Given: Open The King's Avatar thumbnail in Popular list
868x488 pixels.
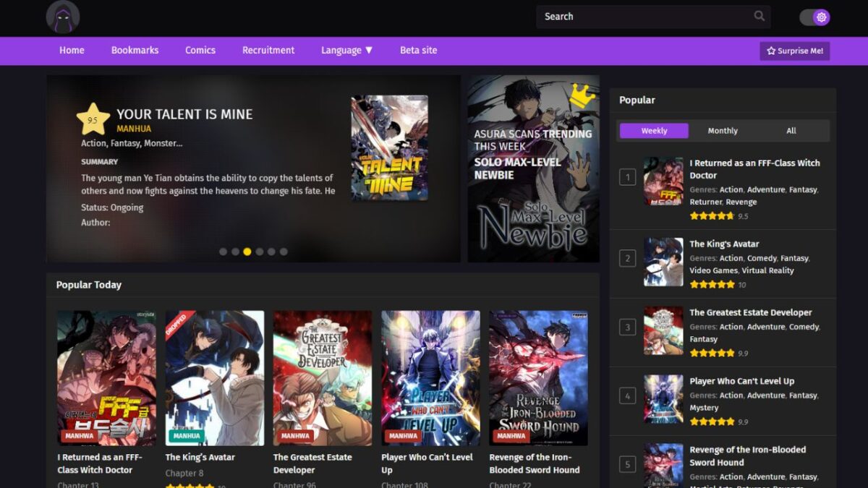Looking at the screenshot, I should click(663, 262).
